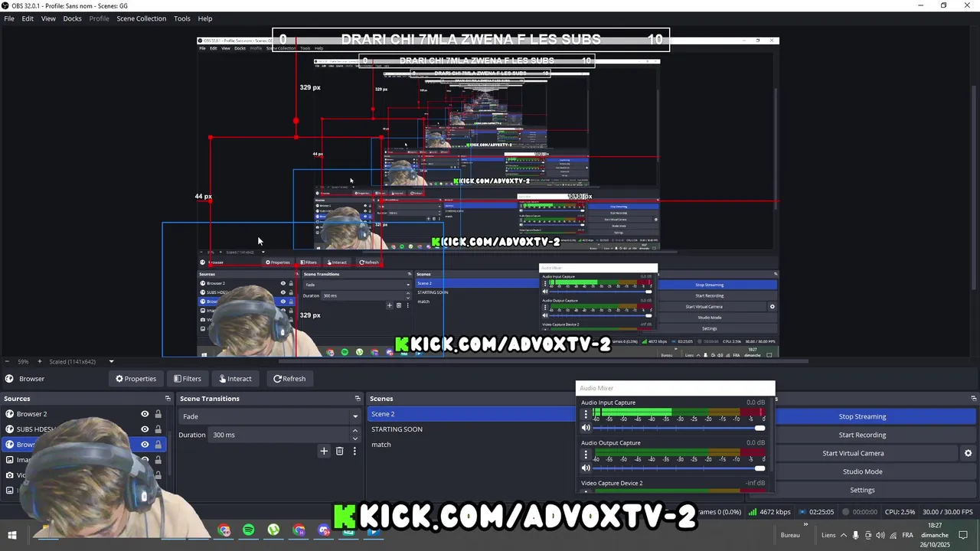Open the Help menu
Viewport: 980px width, 551px height.
(205, 18)
